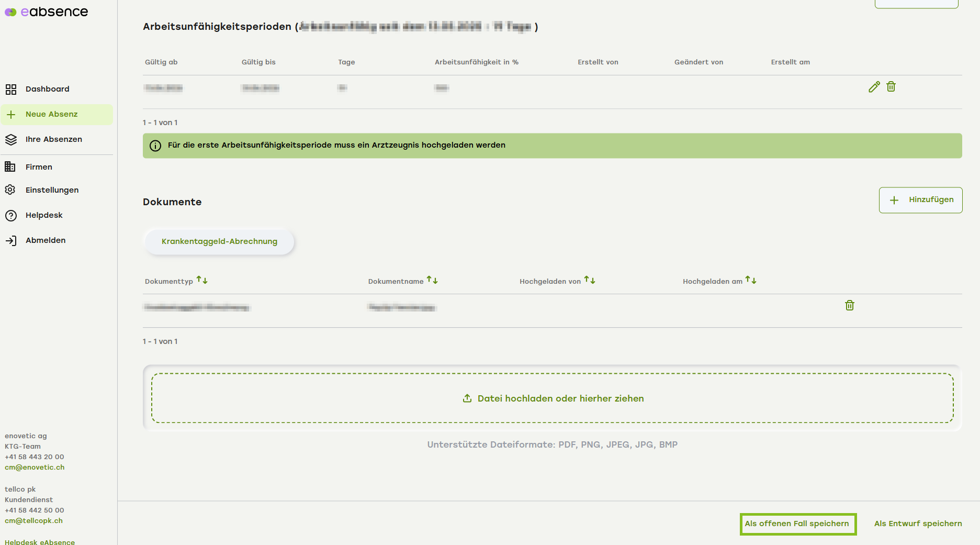Viewport: 980px width, 545px height.
Task: Click the Helpdesk question mark icon
Action: (x=10, y=215)
